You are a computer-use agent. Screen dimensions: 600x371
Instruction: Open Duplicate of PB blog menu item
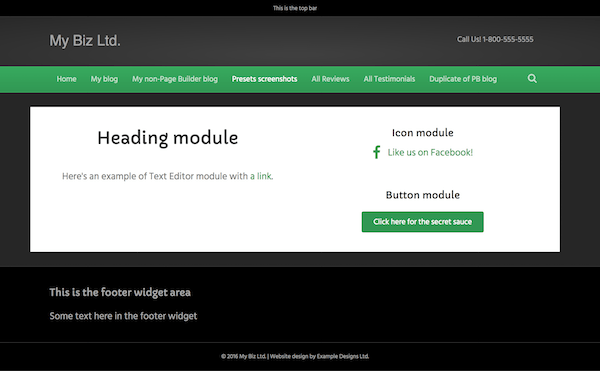coord(463,79)
